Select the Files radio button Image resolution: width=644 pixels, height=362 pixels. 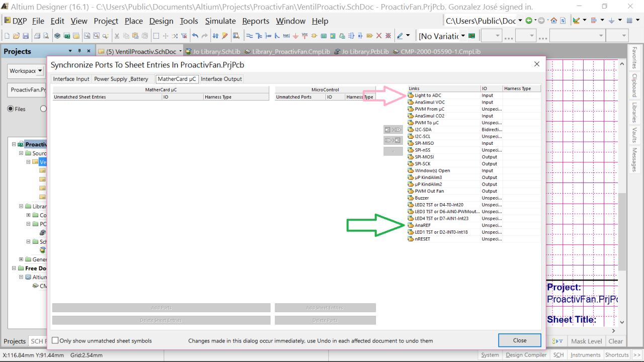tap(10, 109)
